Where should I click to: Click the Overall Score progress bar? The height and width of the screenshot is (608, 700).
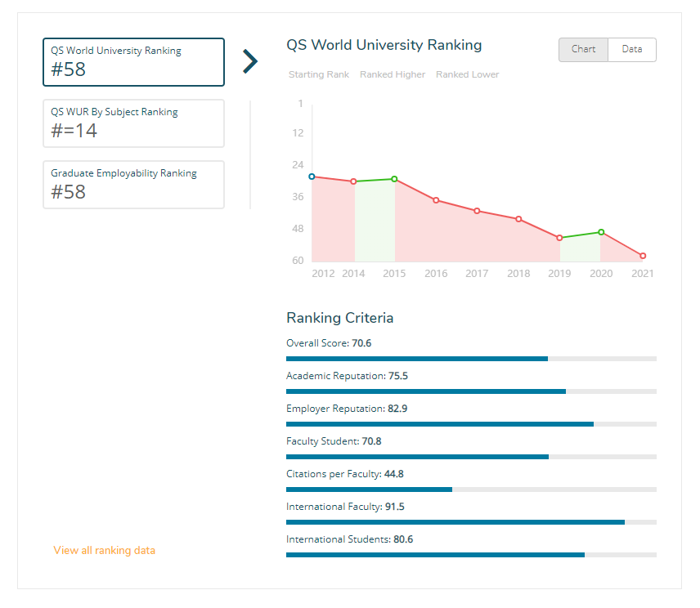471,359
